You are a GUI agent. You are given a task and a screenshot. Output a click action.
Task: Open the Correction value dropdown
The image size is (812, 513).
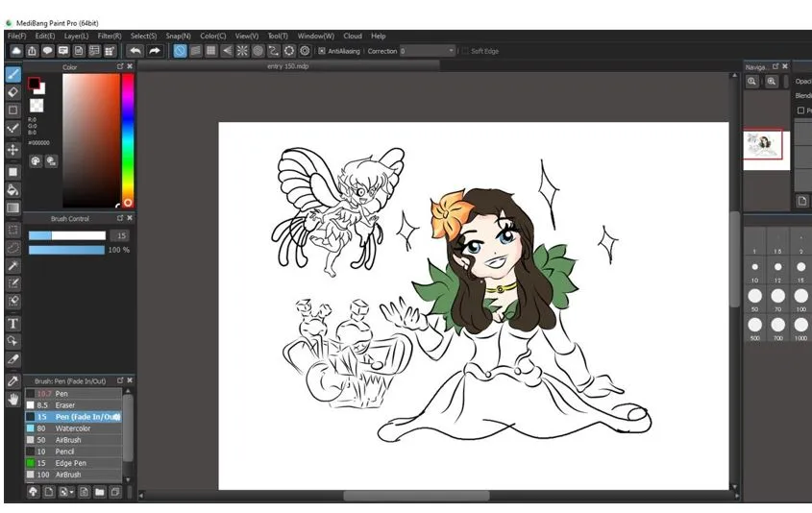click(451, 51)
